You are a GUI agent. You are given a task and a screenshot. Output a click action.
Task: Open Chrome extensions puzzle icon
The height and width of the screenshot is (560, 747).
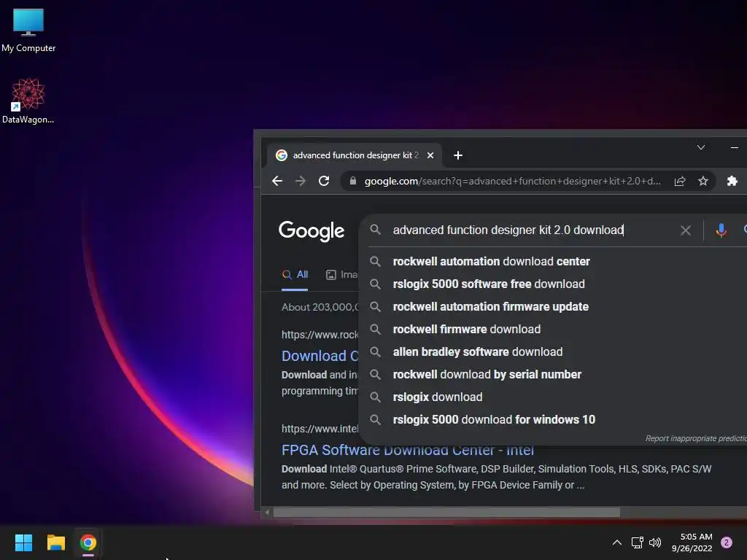[x=732, y=181]
